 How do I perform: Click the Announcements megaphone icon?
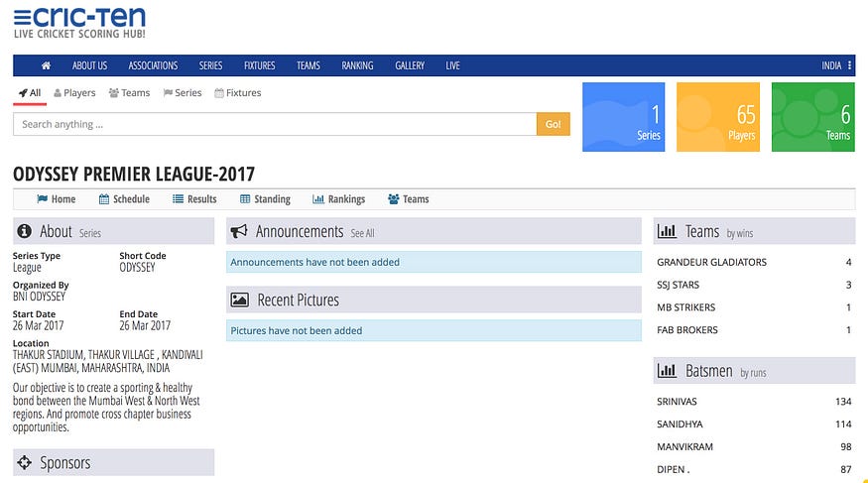pos(239,232)
